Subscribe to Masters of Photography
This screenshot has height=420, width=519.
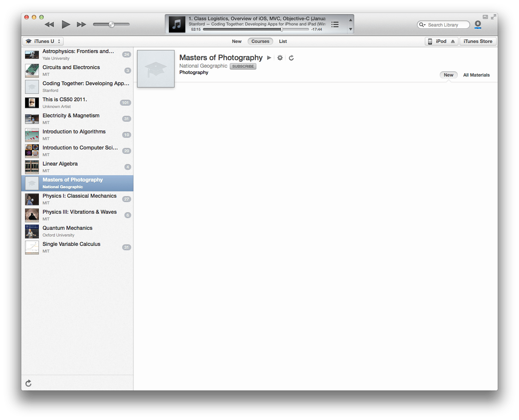tap(243, 67)
